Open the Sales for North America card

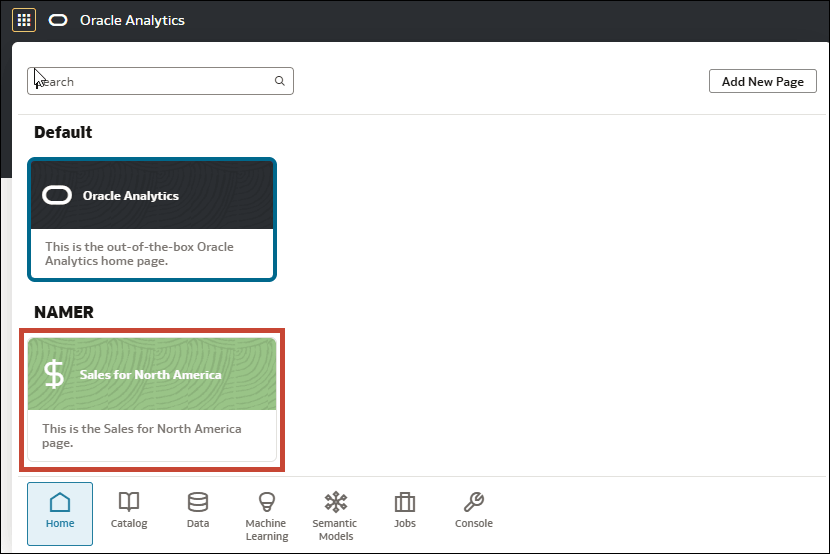point(152,399)
